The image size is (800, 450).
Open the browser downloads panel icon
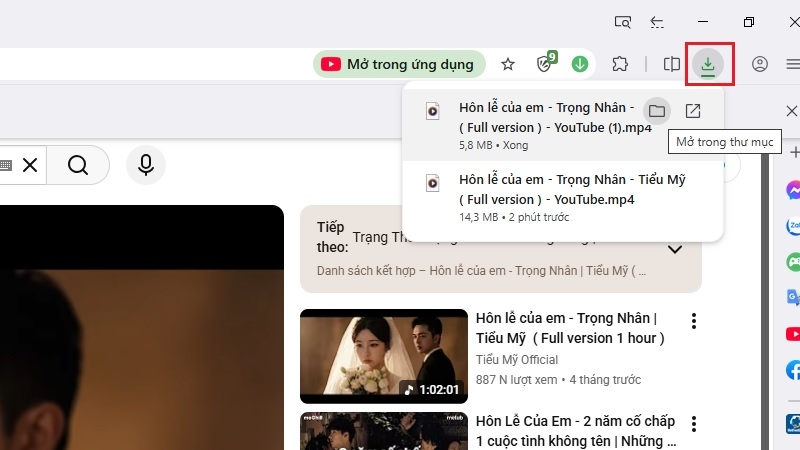tap(708, 64)
